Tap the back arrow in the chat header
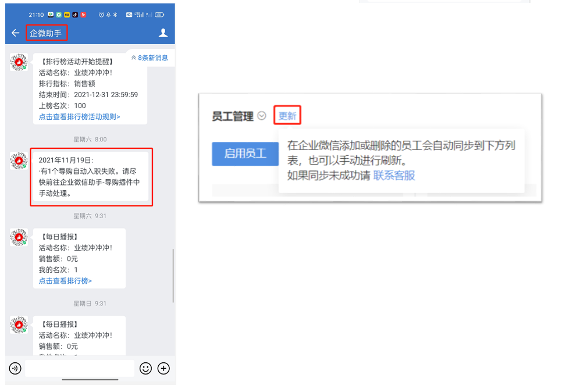The height and width of the screenshot is (392, 562). pyautogui.click(x=15, y=33)
